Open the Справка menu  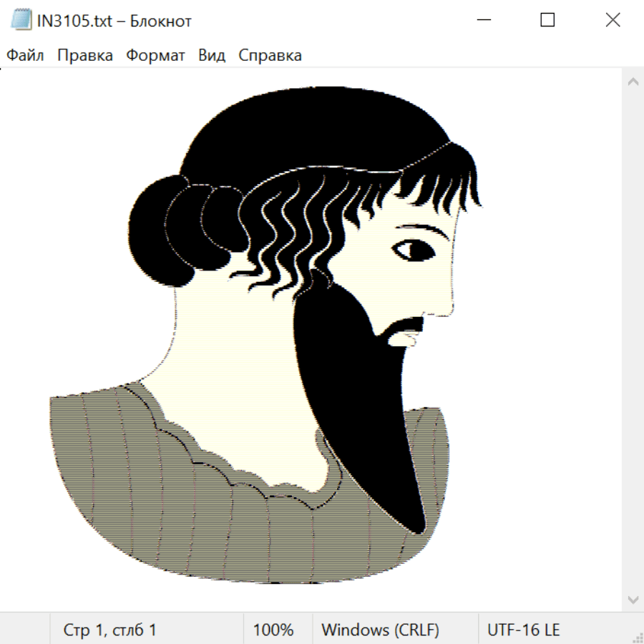pyautogui.click(x=270, y=56)
